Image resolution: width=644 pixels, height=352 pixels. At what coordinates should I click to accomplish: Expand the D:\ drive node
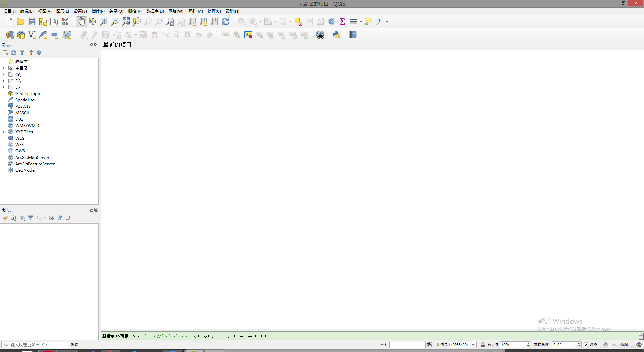[x=3, y=81]
